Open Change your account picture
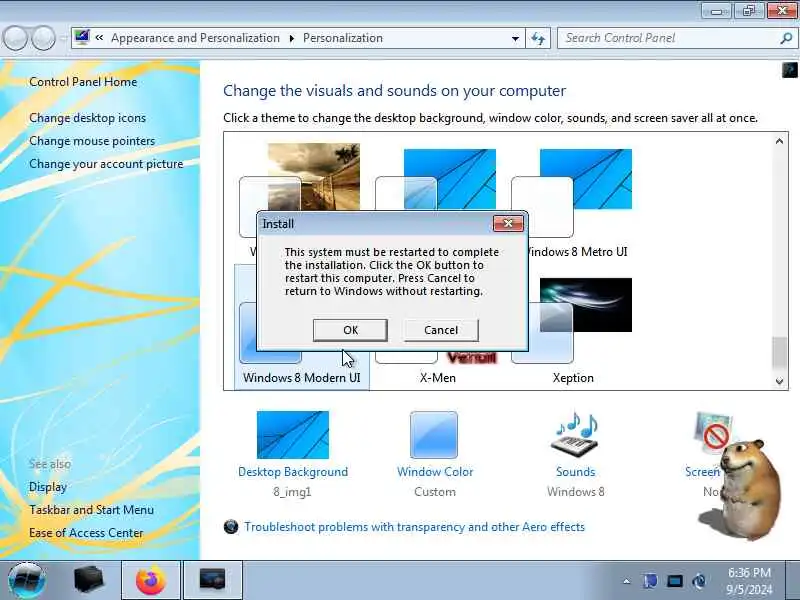This screenshot has width=800, height=600. coord(106,164)
